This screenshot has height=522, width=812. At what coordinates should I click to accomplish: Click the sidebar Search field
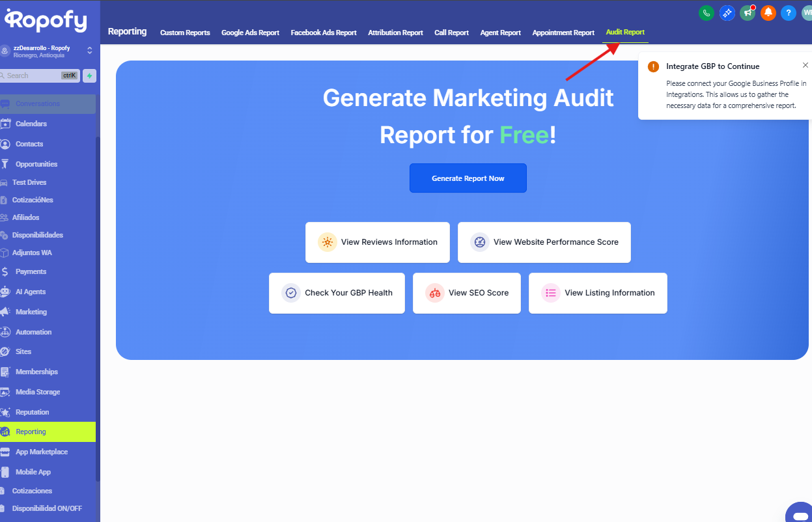pos(33,76)
